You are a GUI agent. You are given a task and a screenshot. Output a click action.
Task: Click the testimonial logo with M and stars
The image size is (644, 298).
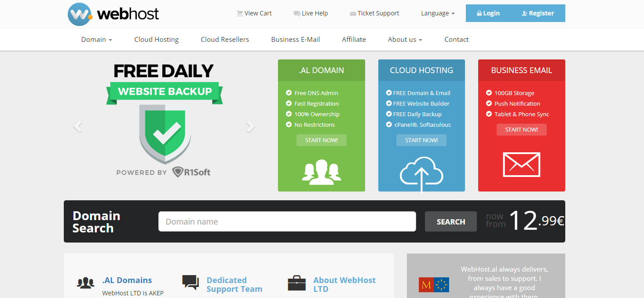(434, 285)
